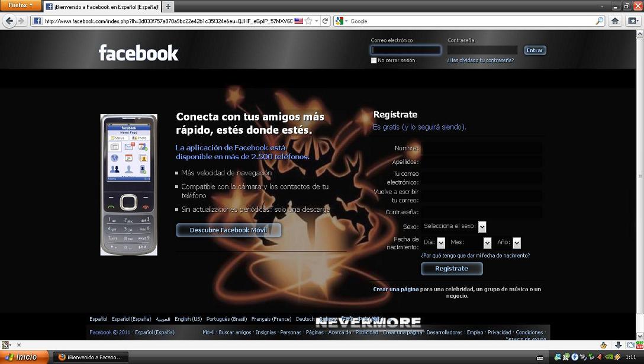
Task: Open the Condiciones footer link
Action: coord(529,333)
